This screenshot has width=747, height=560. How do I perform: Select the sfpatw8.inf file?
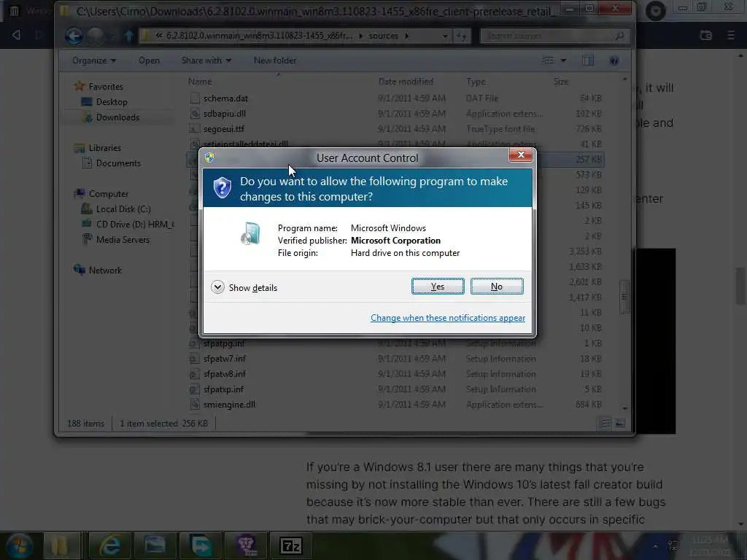395,374
